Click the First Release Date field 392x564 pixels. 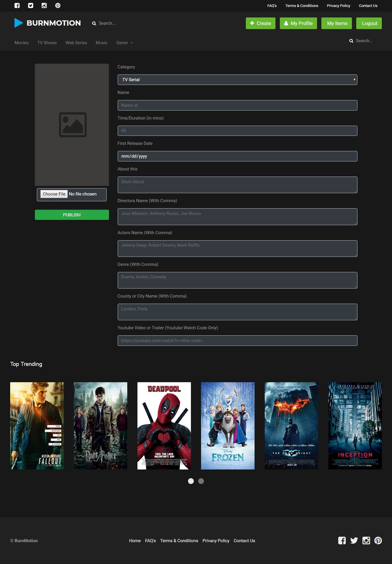tap(237, 156)
